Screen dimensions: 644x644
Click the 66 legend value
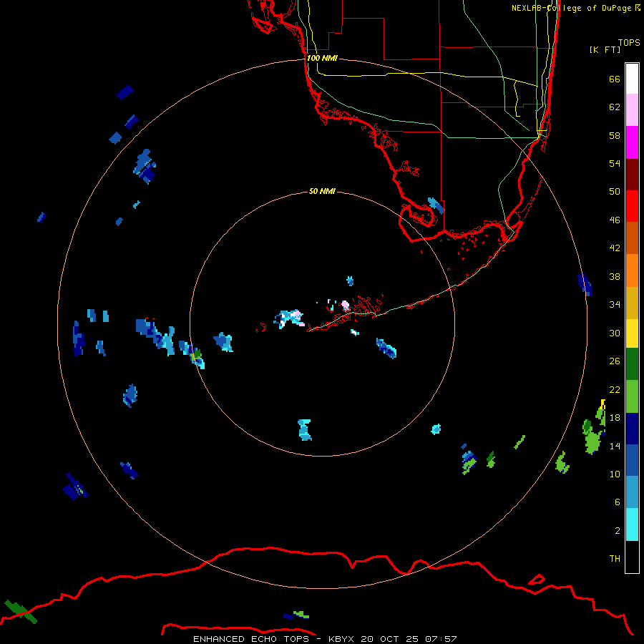point(615,79)
